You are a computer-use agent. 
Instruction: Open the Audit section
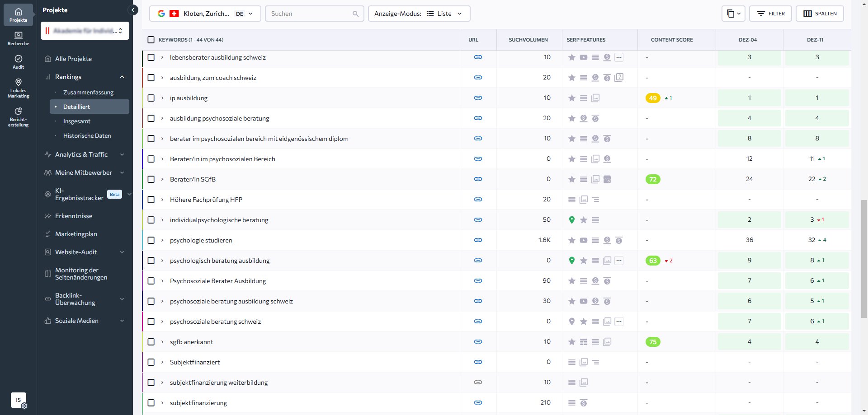coord(18,62)
